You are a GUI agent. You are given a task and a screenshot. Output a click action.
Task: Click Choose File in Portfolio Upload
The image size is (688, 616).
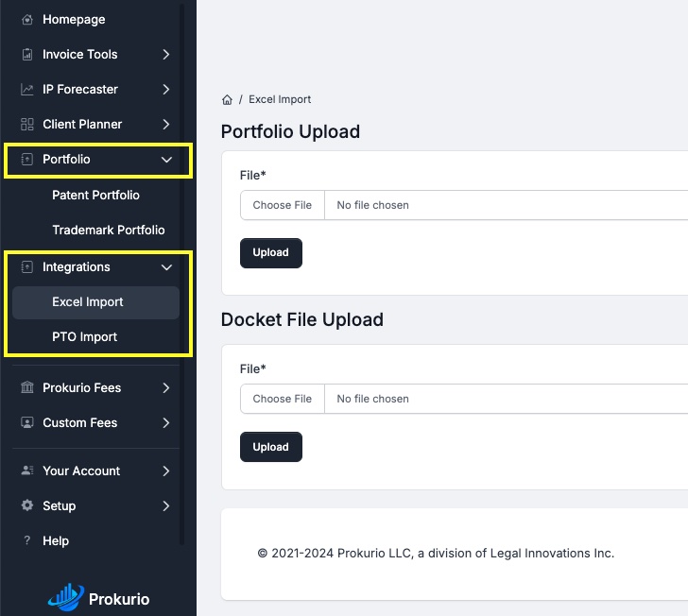tap(283, 205)
